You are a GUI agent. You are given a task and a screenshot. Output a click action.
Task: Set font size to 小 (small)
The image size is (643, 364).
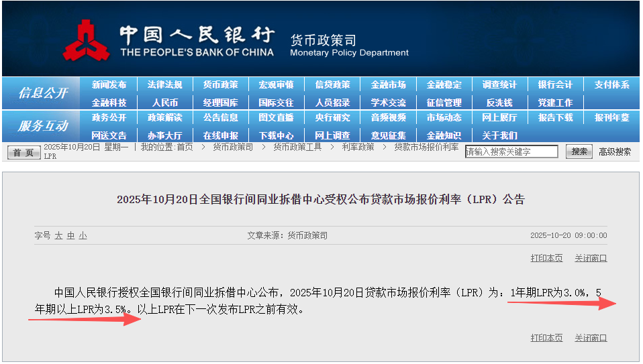(x=83, y=236)
